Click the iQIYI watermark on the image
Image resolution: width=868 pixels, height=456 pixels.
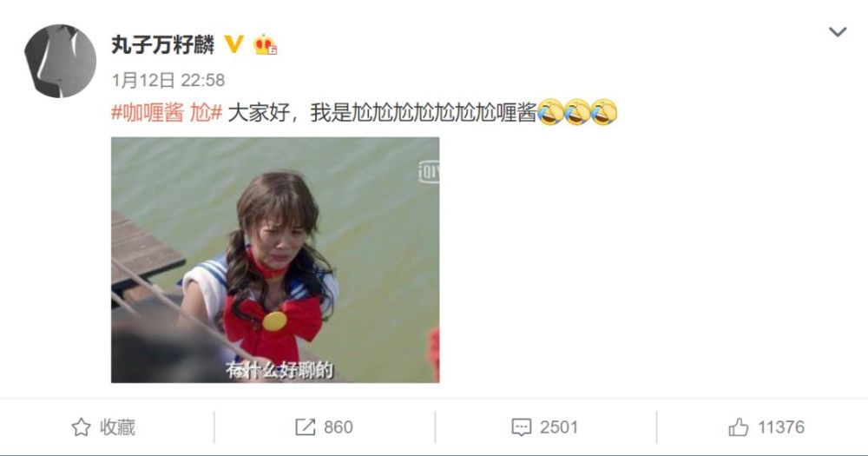pos(429,171)
